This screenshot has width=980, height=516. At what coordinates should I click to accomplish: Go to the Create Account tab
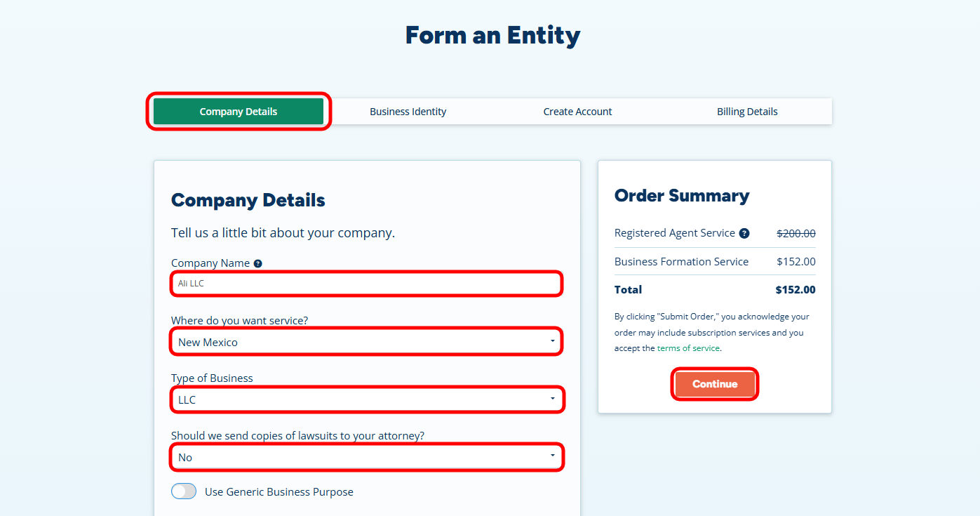pos(577,112)
